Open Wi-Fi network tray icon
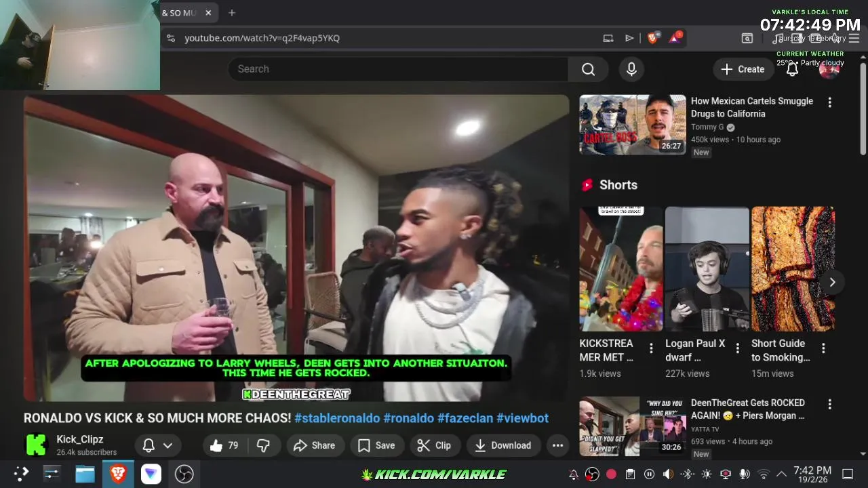This screenshot has width=868, height=488. tap(764, 474)
